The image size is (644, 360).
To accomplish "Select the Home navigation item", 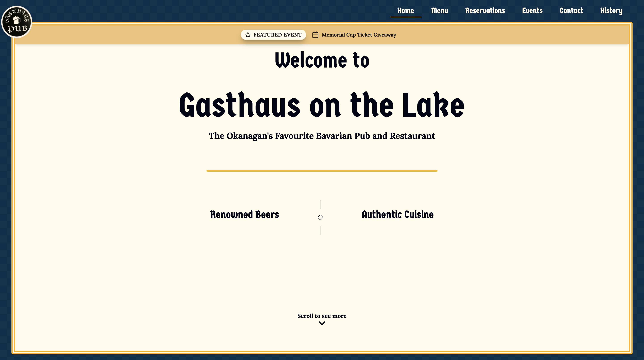I will (406, 11).
